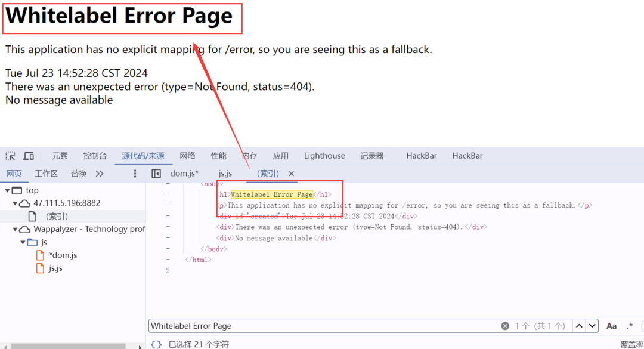This screenshot has height=349, width=644.
Task: Select the 工作区 navigator tab
Action: [x=46, y=174]
